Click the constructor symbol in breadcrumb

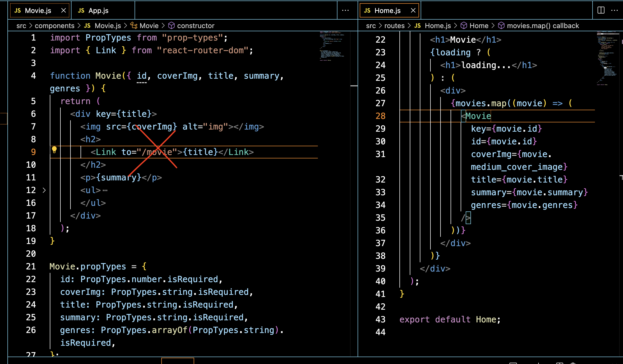coord(195,26)
